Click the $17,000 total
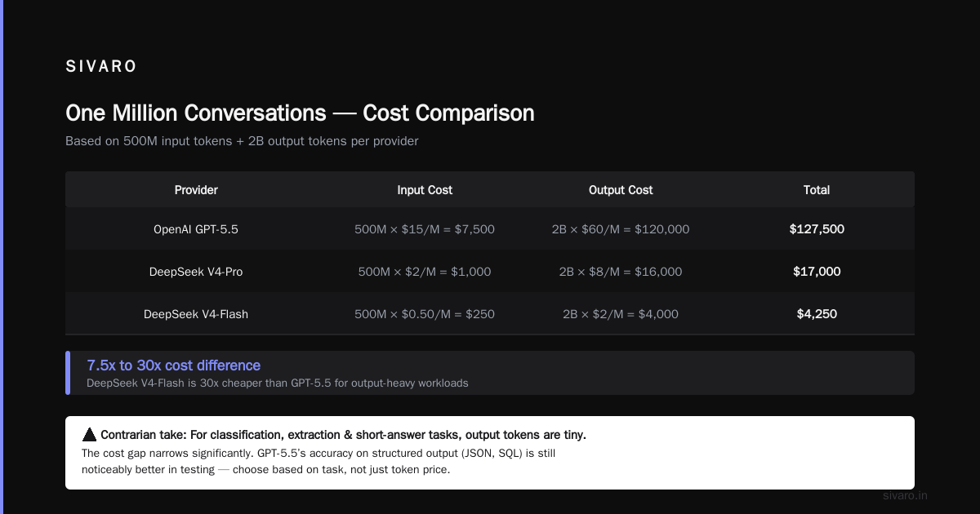 click(x=817, y=272)
